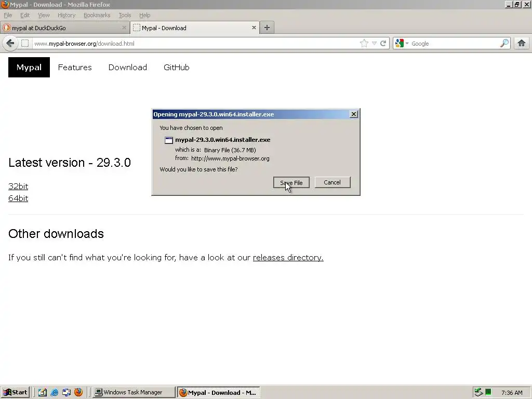Launch Internet Explorer from quick launch
The width and height of the screenshot is (532, 399).
(x=54, y=392)
